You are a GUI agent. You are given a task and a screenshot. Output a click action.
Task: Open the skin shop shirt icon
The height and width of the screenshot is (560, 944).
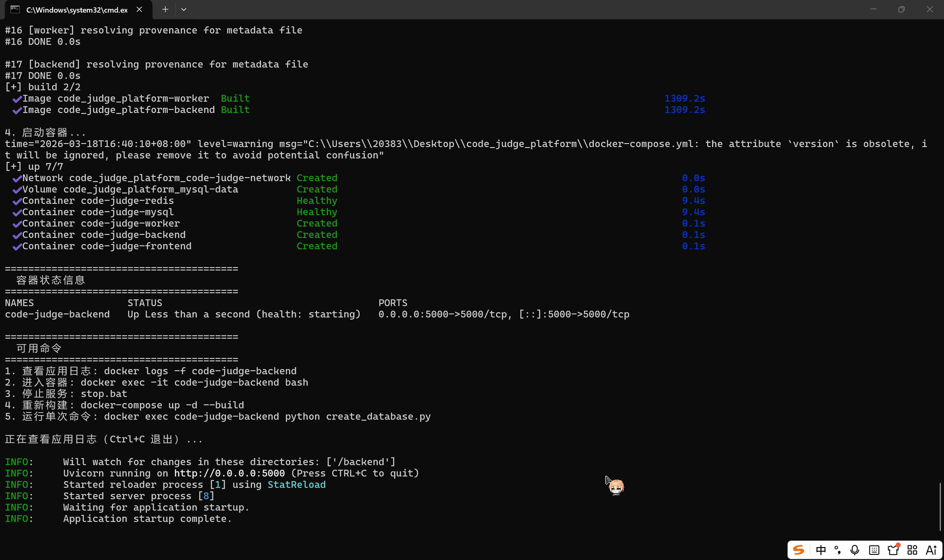893,550
